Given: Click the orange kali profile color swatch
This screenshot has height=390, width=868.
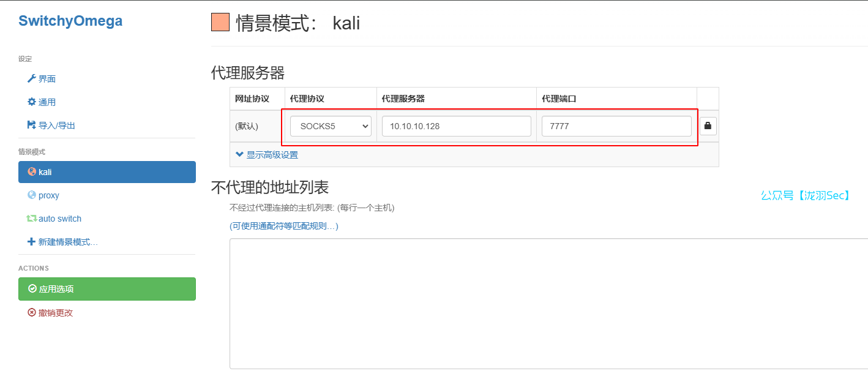Looking at the screenshot, I should [220, 23].
